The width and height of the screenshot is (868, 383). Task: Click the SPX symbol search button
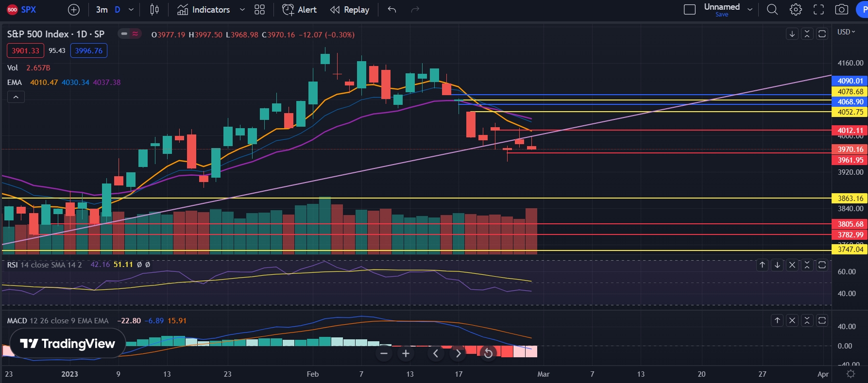pos(22,10)
